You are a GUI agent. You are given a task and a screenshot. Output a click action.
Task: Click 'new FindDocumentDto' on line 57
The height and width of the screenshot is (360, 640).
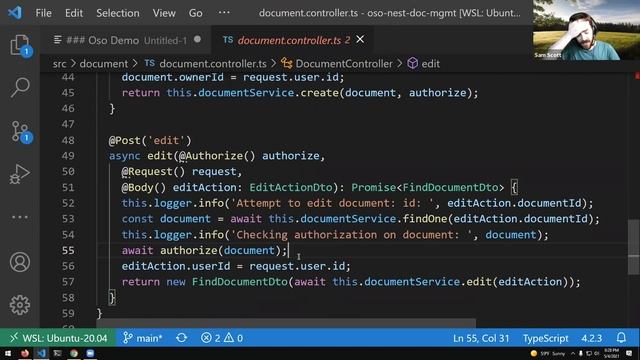[x=227, y=282]
